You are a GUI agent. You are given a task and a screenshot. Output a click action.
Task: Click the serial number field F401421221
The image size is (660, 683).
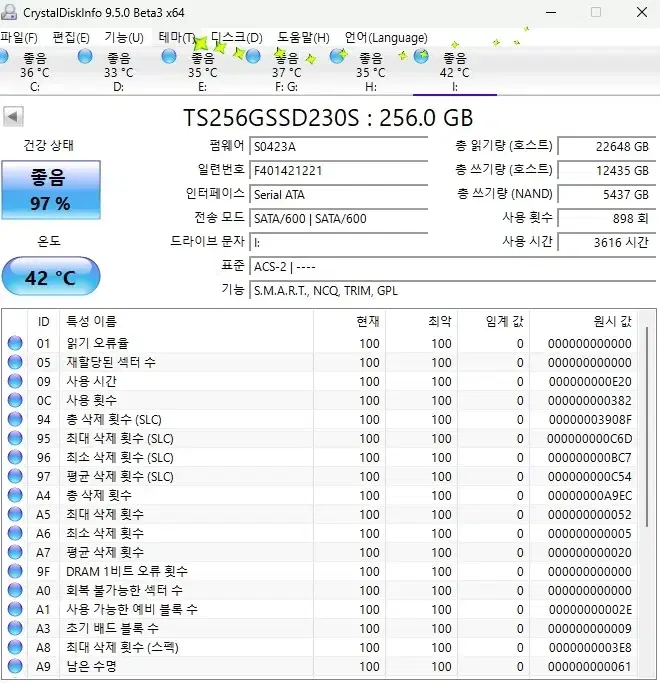(x=338, y=170)
